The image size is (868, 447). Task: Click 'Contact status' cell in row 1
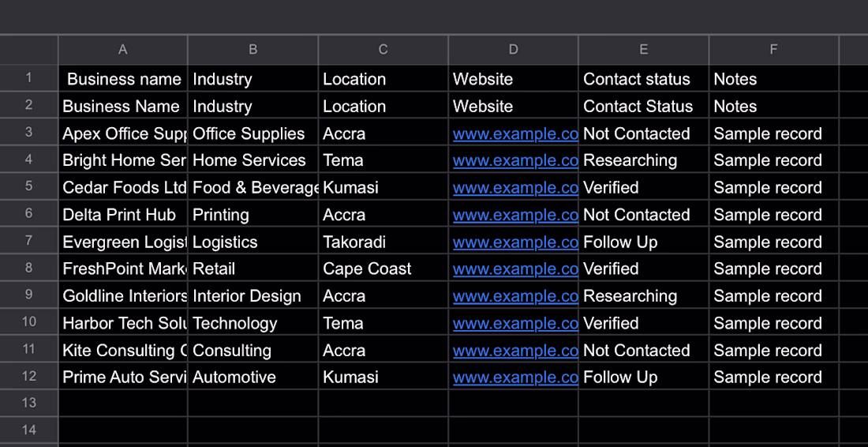click(x=643, y=79)
